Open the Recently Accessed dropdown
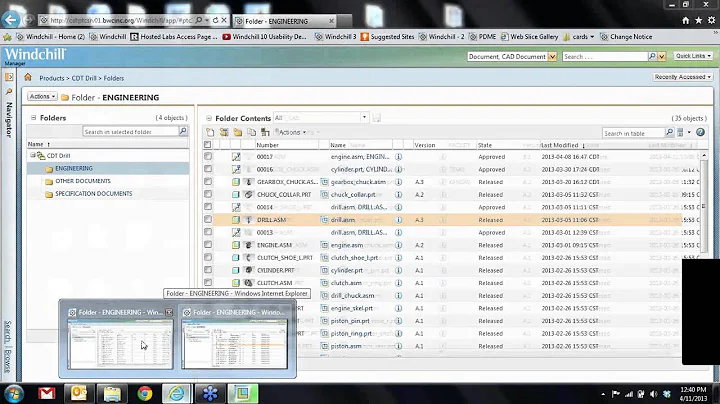Screen dimensions: 720x404 pyautogui.click(x=683, y=77)
